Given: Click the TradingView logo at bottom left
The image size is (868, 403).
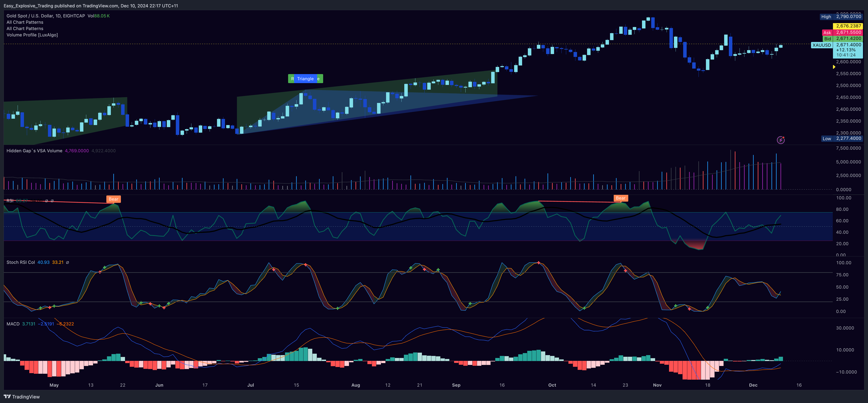Looking at the screenshot, I should pos(22,397).
